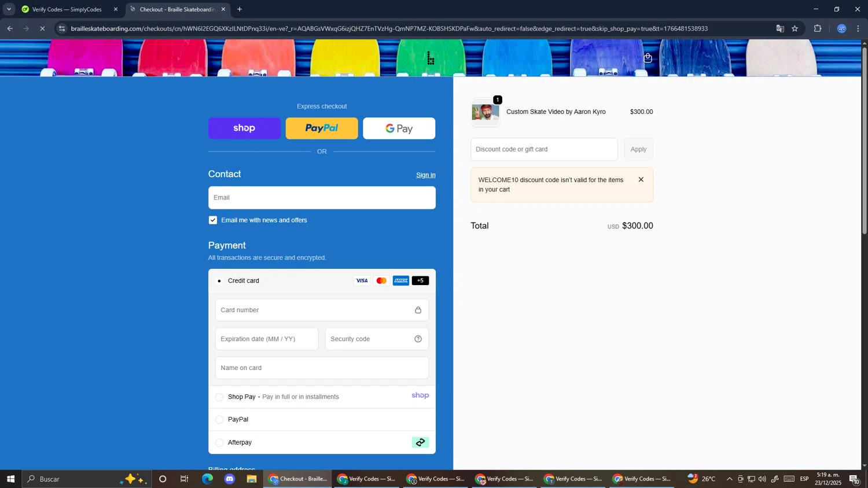Show the +5 more card types badge

pos(421,280)
